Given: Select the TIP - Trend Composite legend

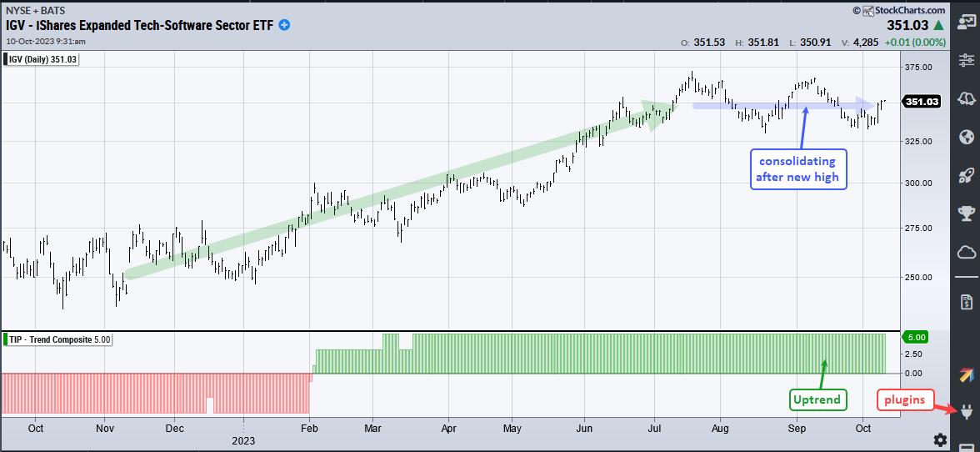Looking at the screenshot, I should tap(57, 339).
